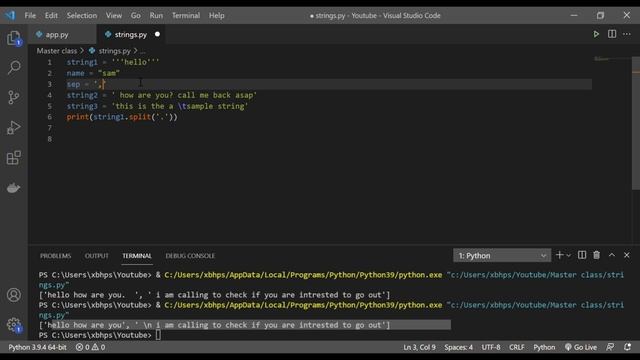Kill terminal with trash icon

597,255
